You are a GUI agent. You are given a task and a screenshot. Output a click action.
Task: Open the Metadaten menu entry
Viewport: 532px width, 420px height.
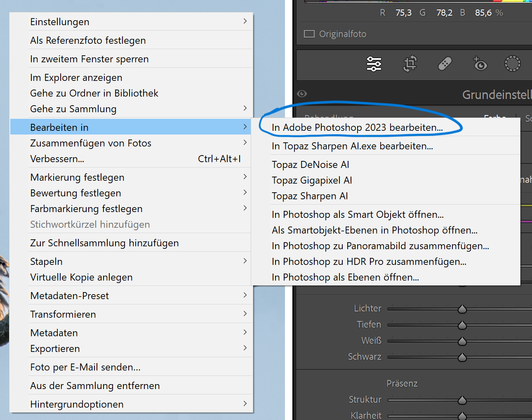[x=131, y=333]
